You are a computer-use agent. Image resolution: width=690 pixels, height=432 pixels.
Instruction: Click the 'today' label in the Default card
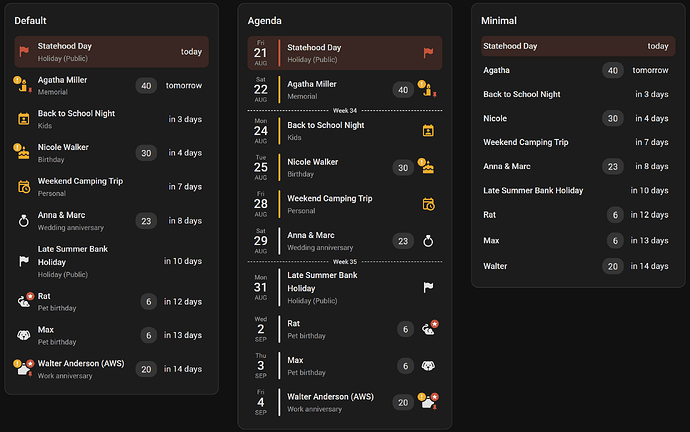[191, 51]
